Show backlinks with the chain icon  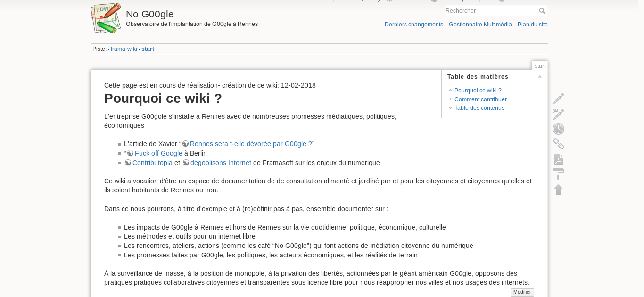coord(558,144)
